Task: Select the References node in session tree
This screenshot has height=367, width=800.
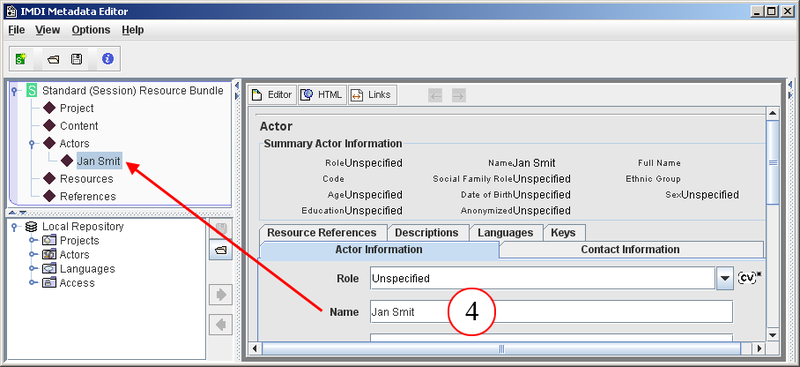Action: tap(88, 197)
